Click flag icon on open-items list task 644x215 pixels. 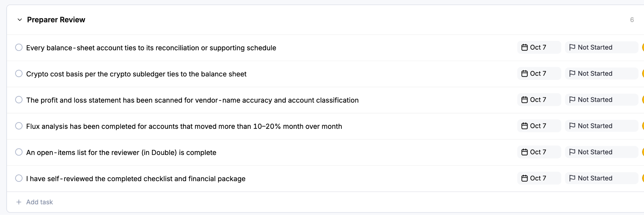[572, 152]
